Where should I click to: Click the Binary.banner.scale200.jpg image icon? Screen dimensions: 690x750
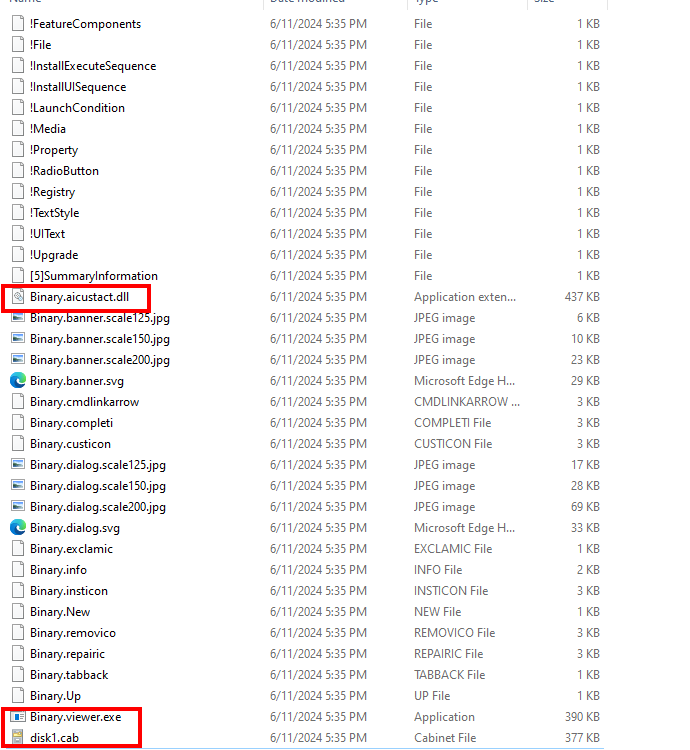pos(18,360)
